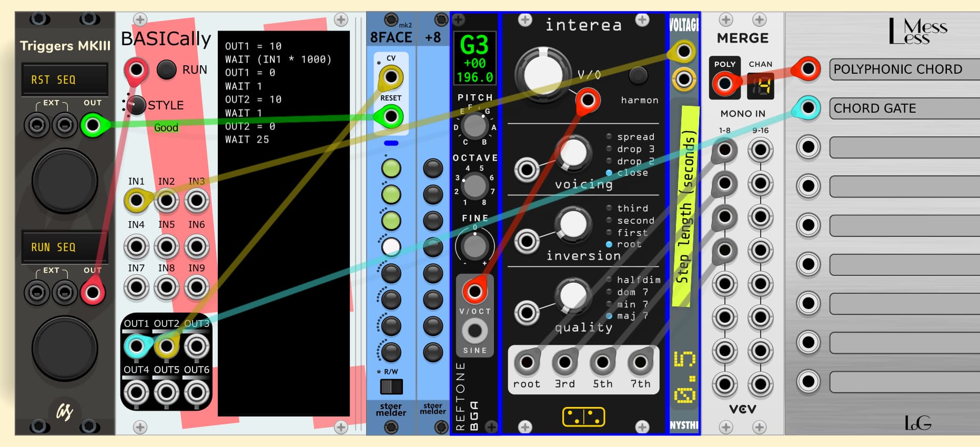Click the interea quality CV jack
The height and width of the screenshot is (447, 980).
pyautogui.click(x=527, y=312)
